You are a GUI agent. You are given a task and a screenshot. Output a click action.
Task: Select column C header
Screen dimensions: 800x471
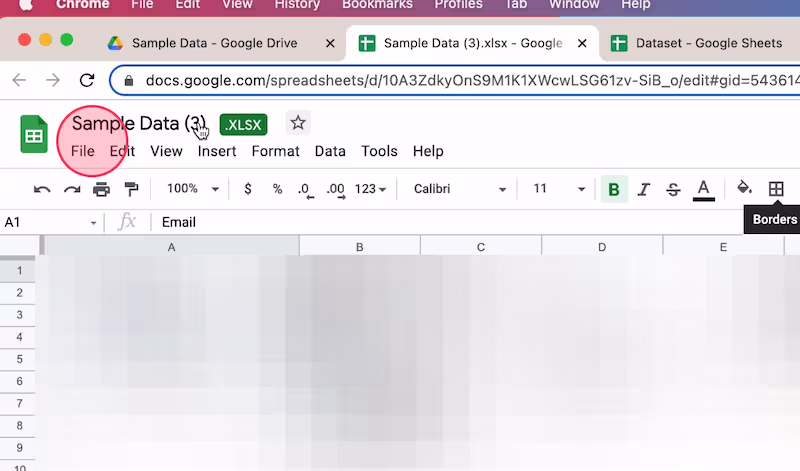(481, 247)
